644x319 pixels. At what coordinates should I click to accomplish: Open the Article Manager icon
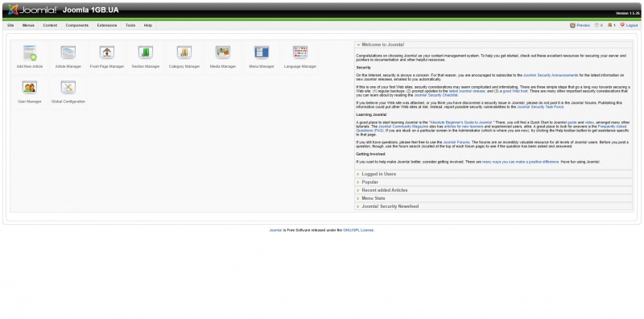point(68,57)
